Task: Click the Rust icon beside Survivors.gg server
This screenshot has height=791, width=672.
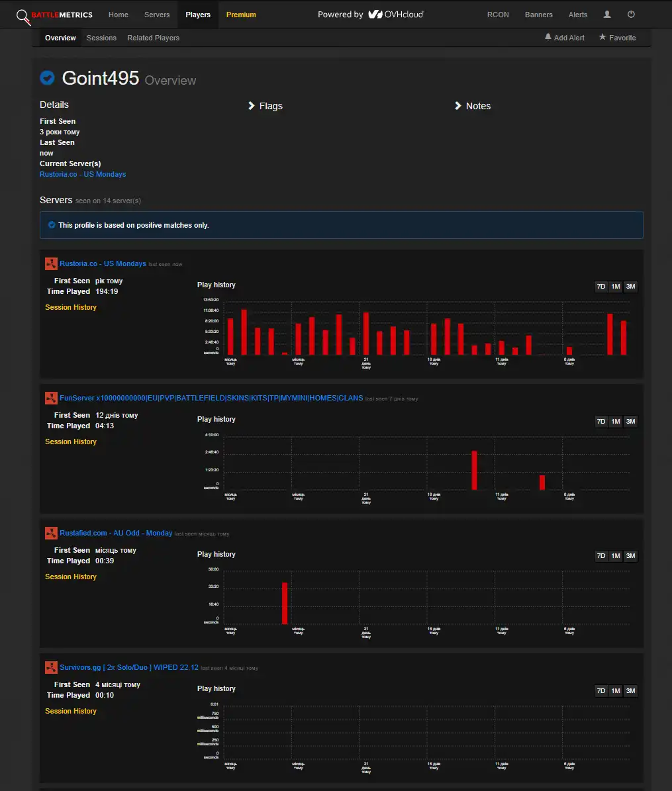Action: click(x=51, y=667)
